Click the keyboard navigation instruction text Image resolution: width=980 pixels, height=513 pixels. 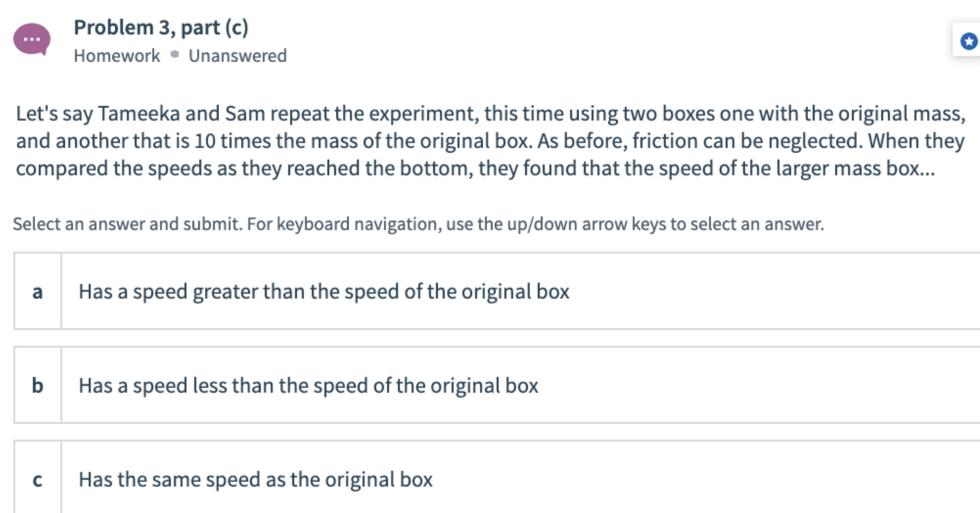418,224
